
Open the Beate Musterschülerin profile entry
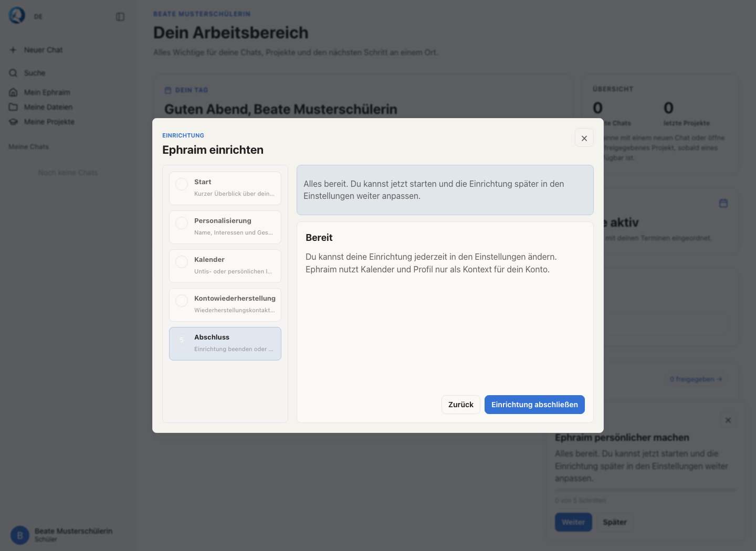click(x=68, y=535)
